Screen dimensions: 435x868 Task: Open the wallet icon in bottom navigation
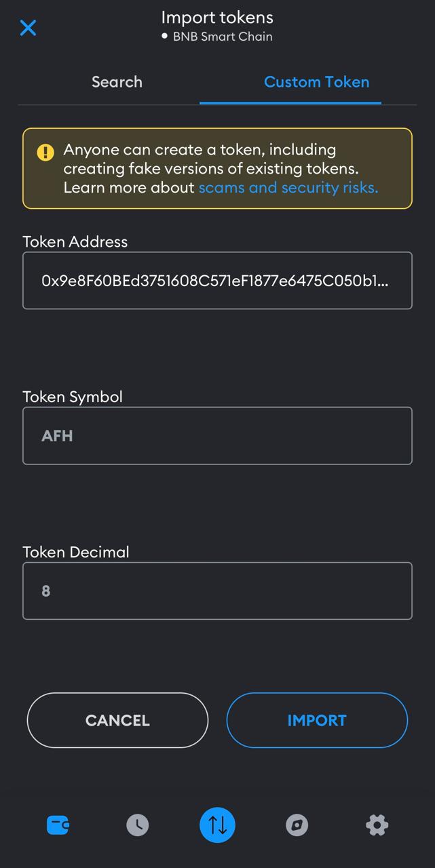(58, 825)
